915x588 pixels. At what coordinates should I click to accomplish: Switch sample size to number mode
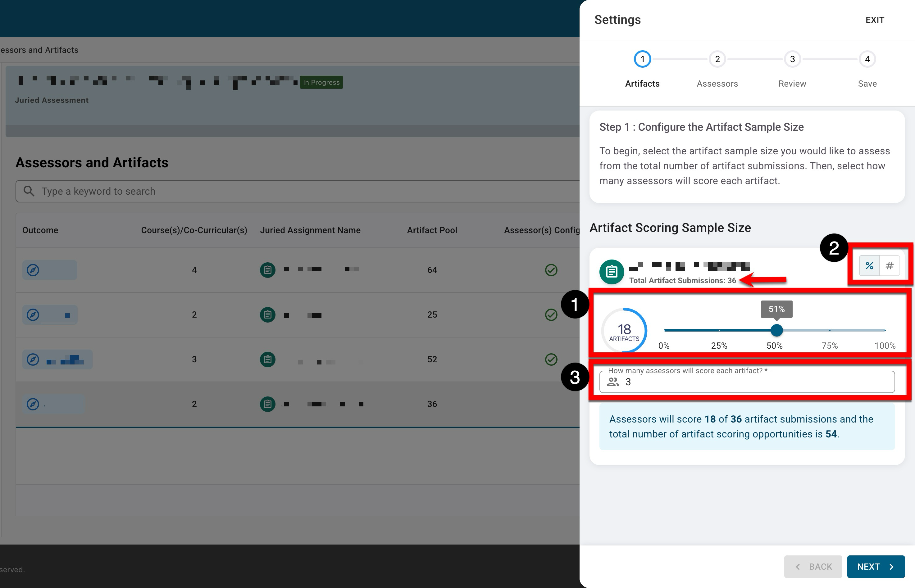coord(890,266)
